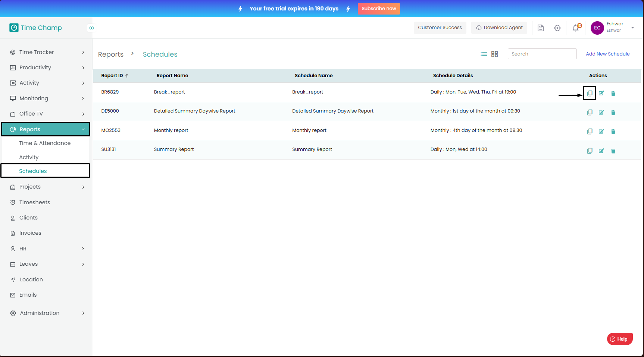The width and height of the screenshot is (644, 357).
Task: Copy the Summary Report schedule
Action: coord(590,151)
